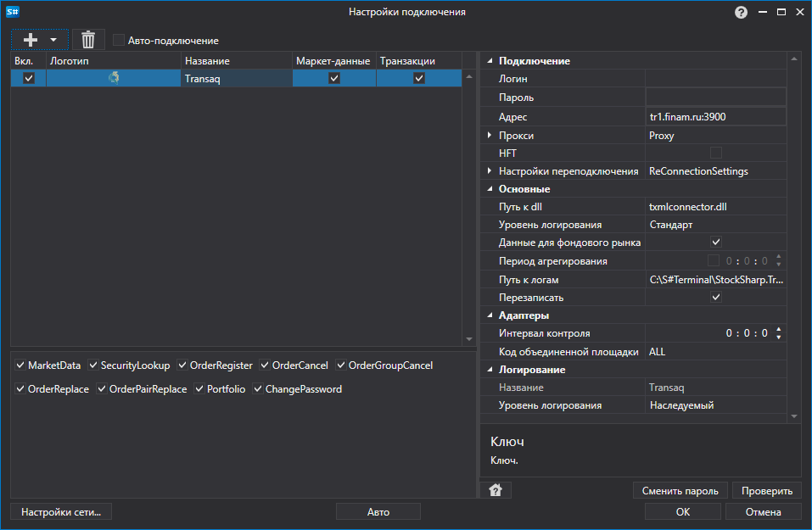Uncheck the Portfolio message type

pyautogui.click(x=199, y=388)
